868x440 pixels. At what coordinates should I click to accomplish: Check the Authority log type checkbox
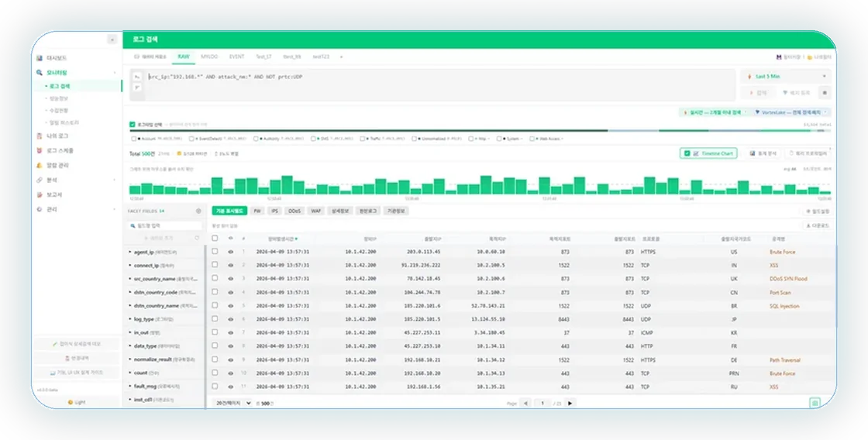tap(256, 139)
